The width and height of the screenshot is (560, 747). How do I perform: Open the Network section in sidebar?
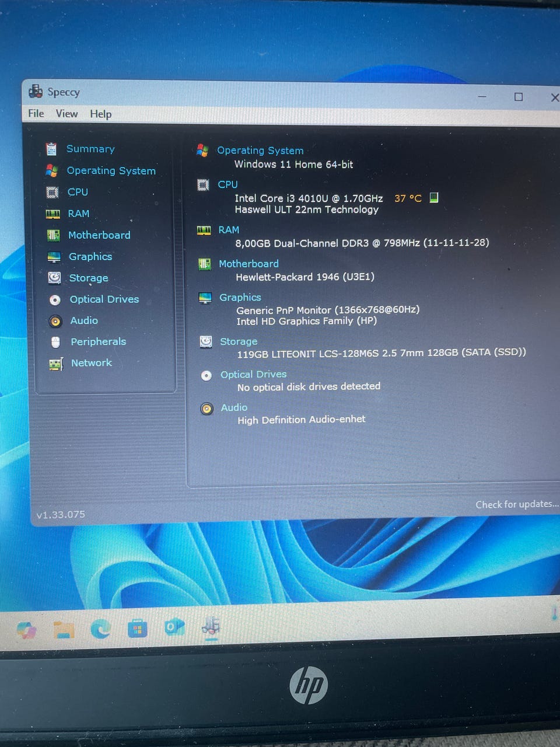click(x=92, y=363)
